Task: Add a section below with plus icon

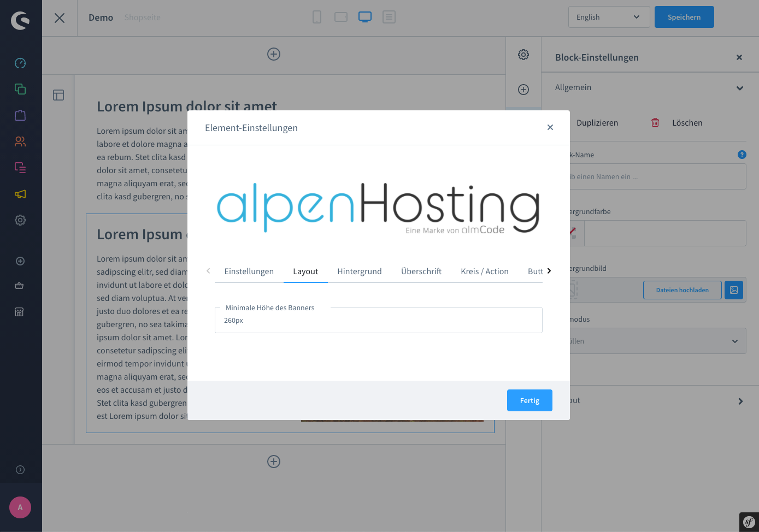Action: (x=274, y=462)
